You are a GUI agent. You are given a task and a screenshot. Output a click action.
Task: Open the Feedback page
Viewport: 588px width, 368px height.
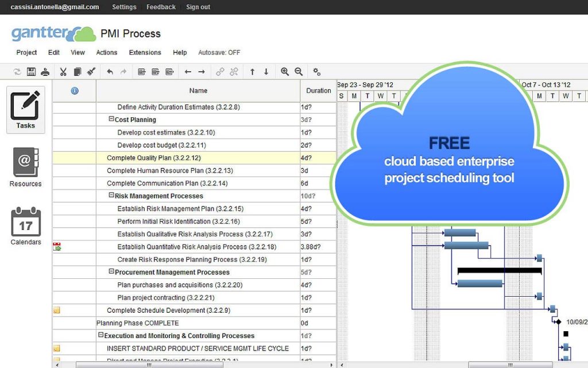[x=161, y=7]
